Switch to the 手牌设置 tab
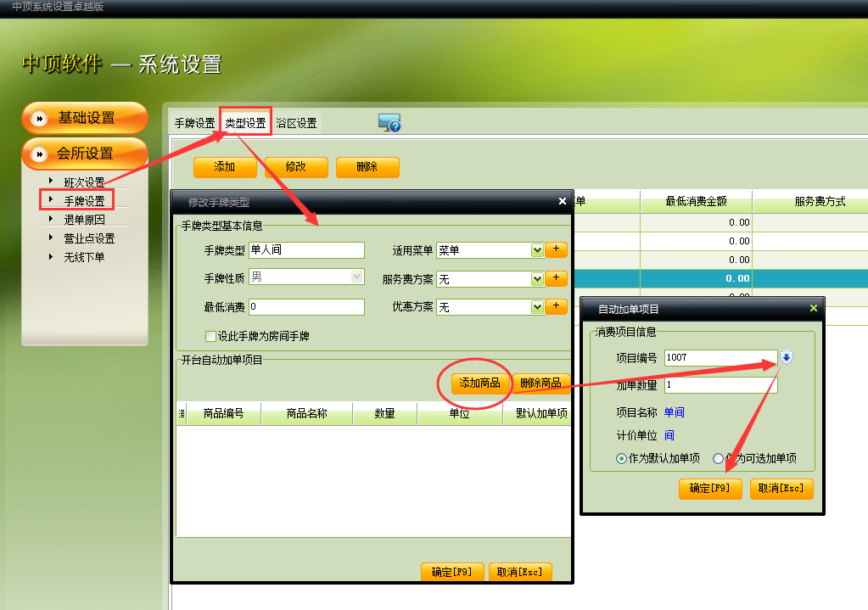This screenshot has width=868, height=610. click(194, 123)
